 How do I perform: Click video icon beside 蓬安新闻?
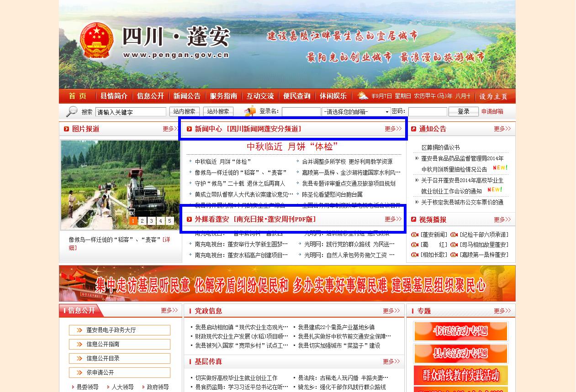415,235
